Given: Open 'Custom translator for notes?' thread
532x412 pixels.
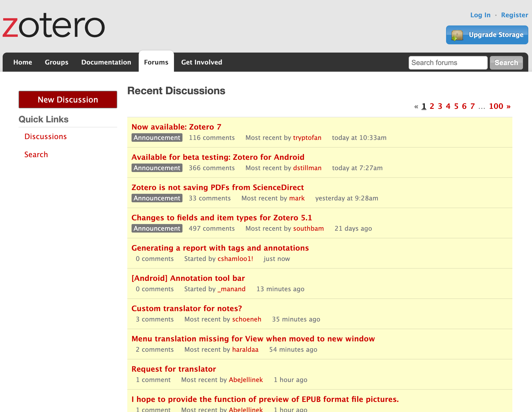Looking at the screenshot, I should coord(187,308).
